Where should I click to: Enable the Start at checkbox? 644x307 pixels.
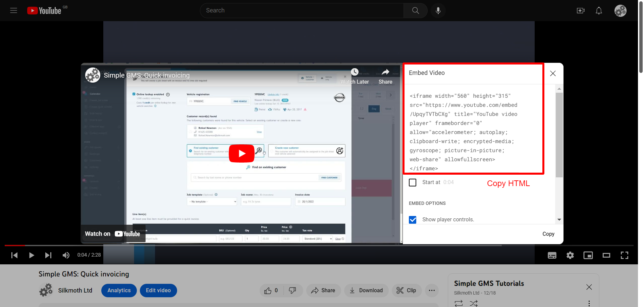pos(413,182)
